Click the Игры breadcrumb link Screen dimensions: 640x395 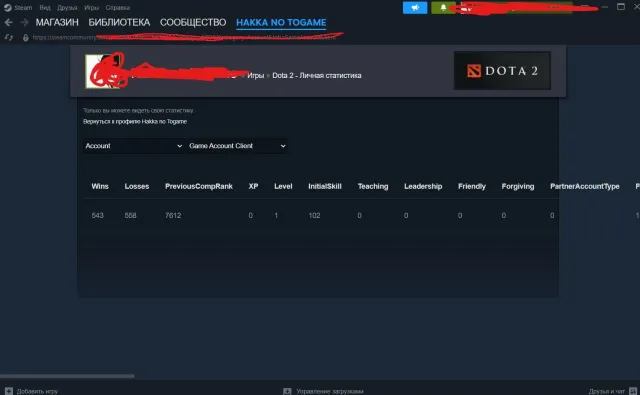256,75
